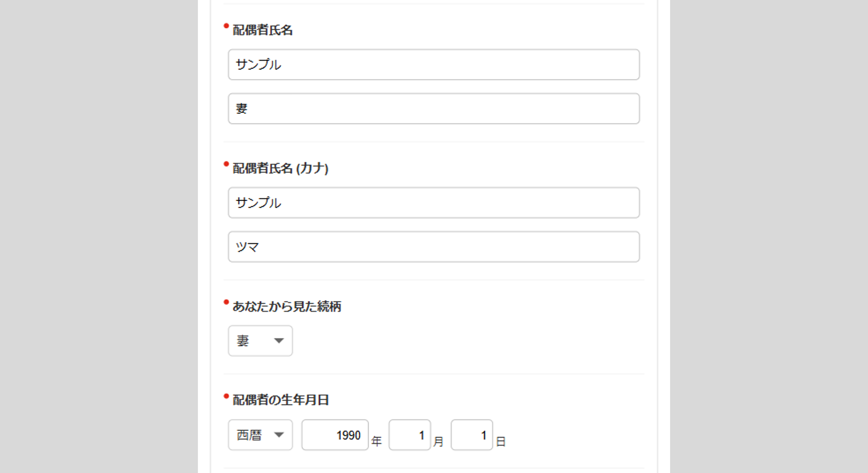Click the birth month input field
Viewport: 868px width, 473px height.
click(409, 435)
